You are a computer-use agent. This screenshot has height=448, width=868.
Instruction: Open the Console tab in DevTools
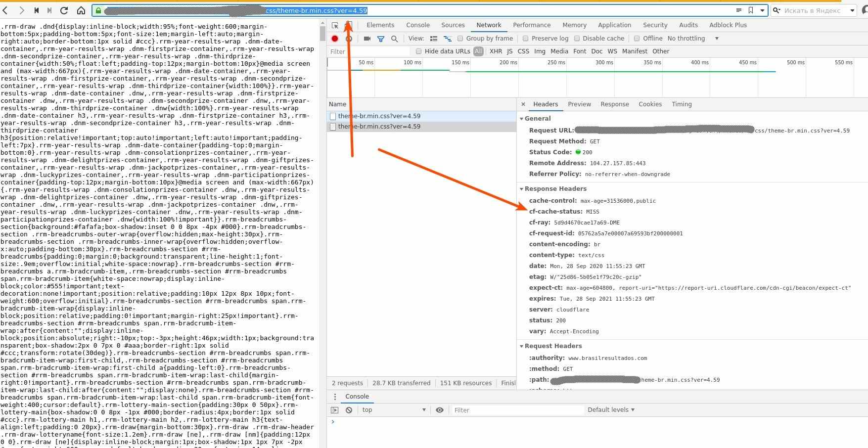(418, 25)
